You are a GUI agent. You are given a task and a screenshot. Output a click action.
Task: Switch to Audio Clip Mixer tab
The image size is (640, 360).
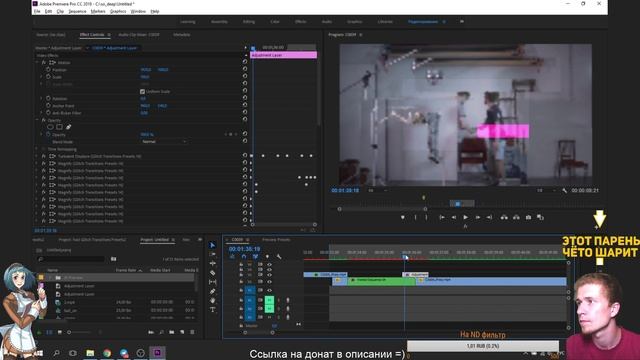139,35
